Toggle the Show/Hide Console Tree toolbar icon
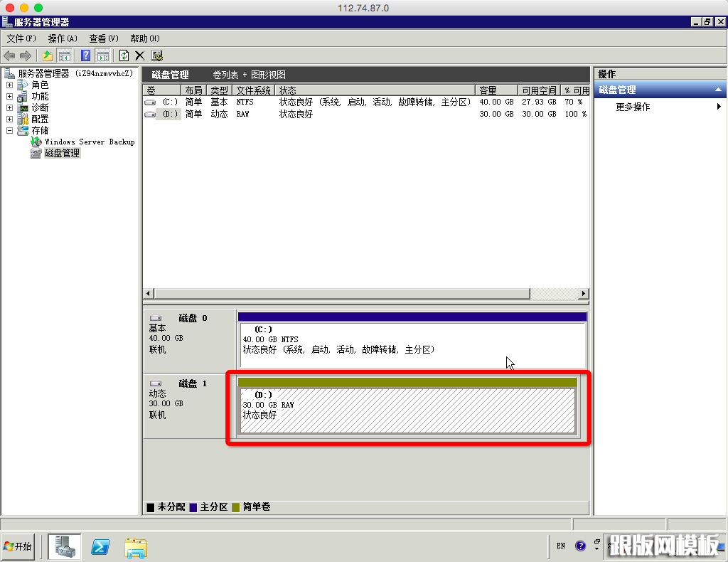 pyautogui.click(x=65, y=55)
